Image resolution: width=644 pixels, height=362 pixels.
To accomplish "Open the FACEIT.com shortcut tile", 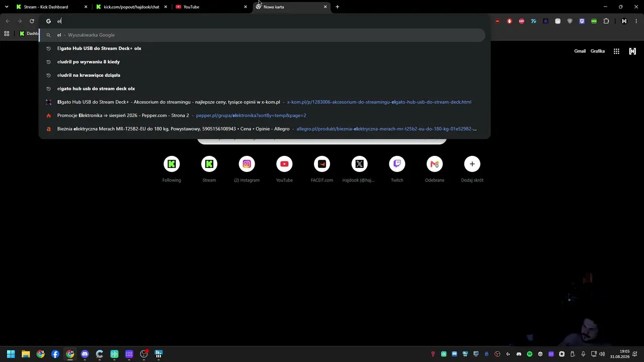I will [322, 169].
